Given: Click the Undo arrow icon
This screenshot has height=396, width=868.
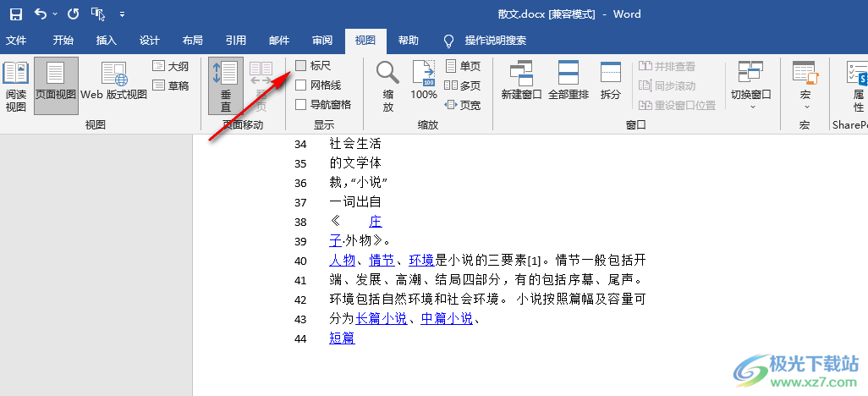Looking at the screenshot, I should point(41,14).
